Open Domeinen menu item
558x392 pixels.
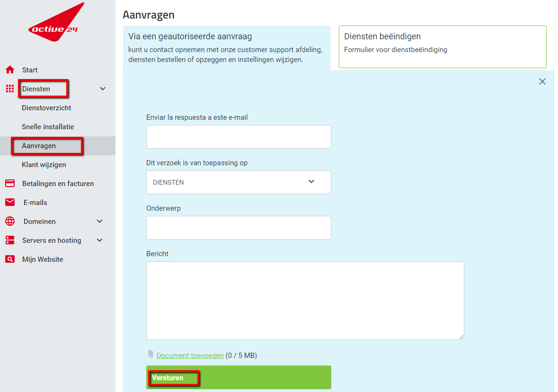click(x=39, y=222)
